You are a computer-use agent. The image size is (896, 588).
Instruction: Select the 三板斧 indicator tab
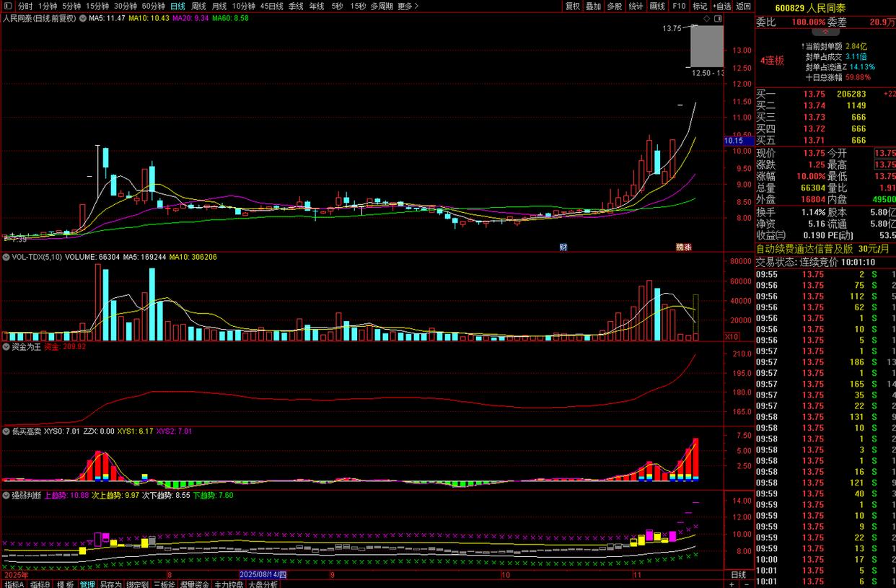(164, 584)
